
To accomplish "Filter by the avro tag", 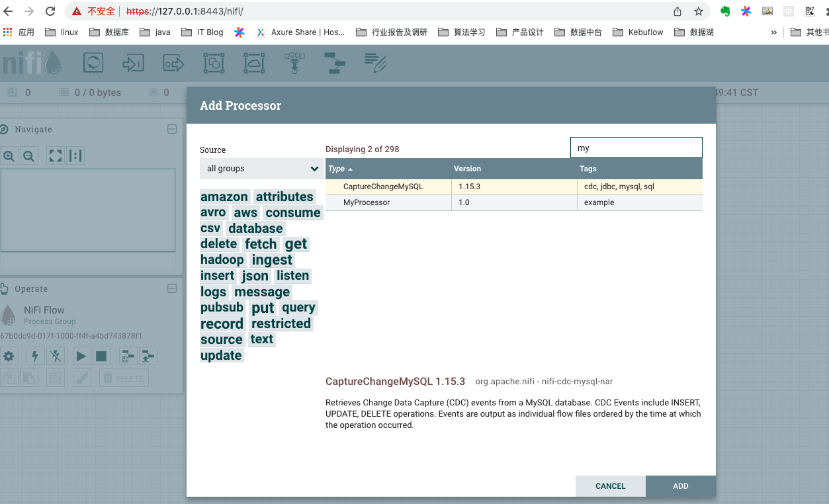I will coord(213,212).
